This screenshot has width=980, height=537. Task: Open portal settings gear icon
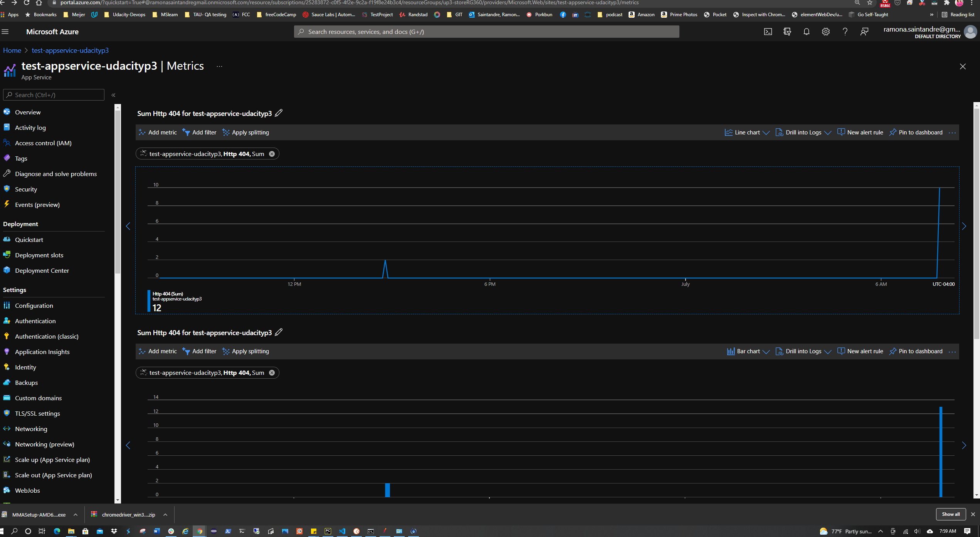(x=825, y=32)
